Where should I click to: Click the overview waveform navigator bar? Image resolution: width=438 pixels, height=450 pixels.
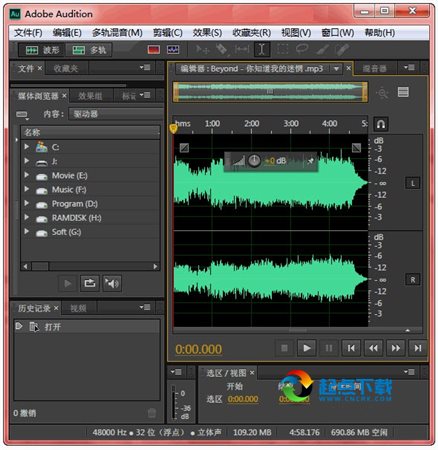[270, 92]
